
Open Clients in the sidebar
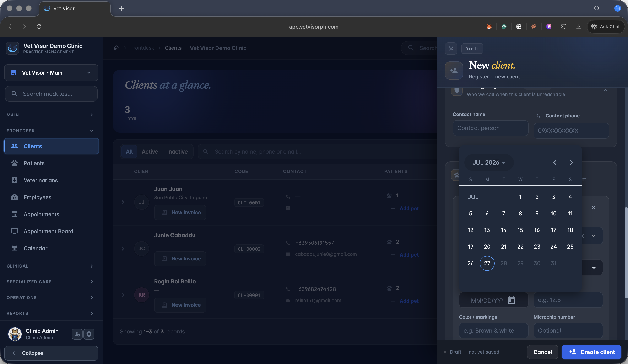pos(51,146)
